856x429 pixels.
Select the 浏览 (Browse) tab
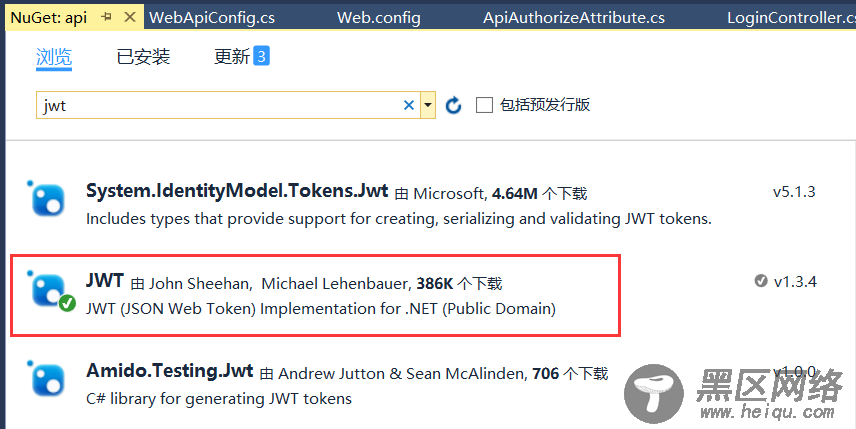[x=54, y=57]
